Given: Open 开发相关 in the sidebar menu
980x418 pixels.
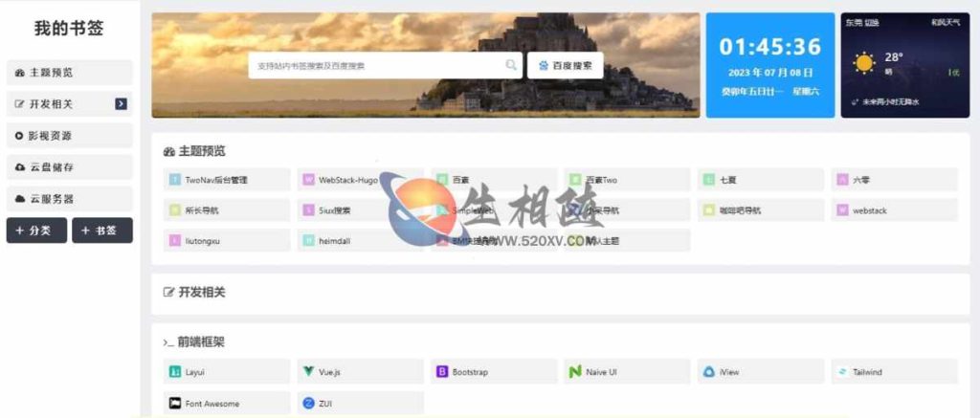Looking at the screenshot, I should (x=69, y=104).
